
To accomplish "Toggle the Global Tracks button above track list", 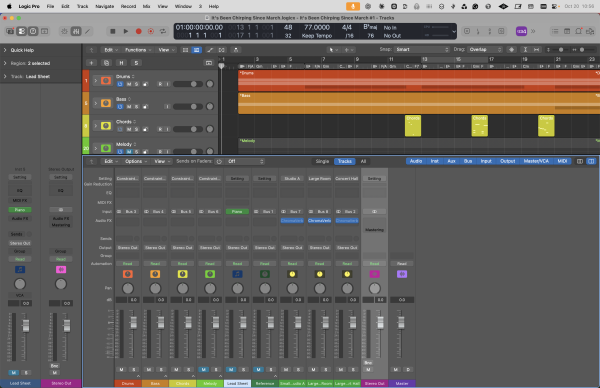I will click(209, 63).
